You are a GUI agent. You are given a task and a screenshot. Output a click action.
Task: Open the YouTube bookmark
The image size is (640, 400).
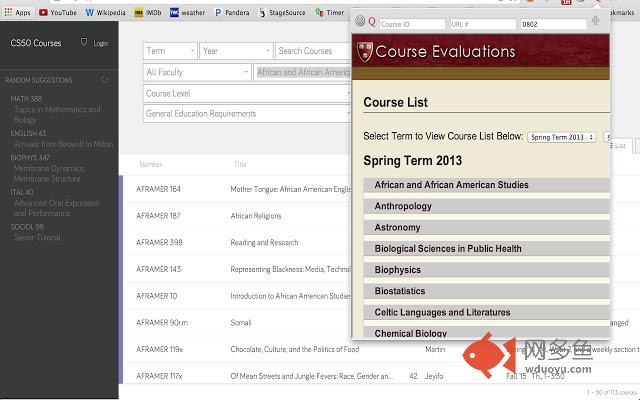(57, 12)
